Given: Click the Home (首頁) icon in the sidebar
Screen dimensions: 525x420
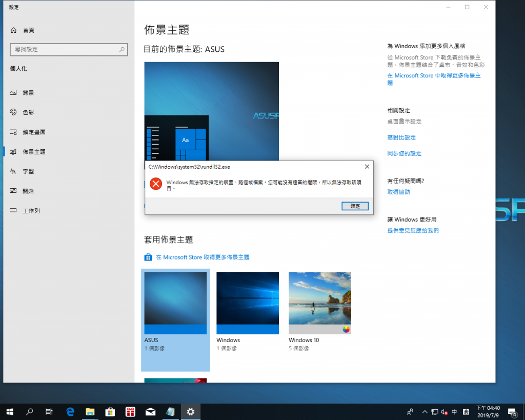Looking at the screenshot, I should [13, 30].
